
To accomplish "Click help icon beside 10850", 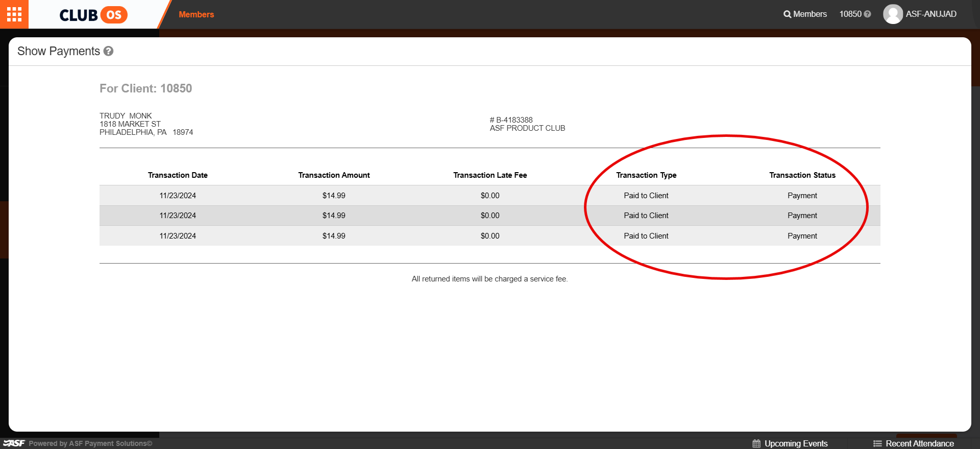I will click(867, 14).
